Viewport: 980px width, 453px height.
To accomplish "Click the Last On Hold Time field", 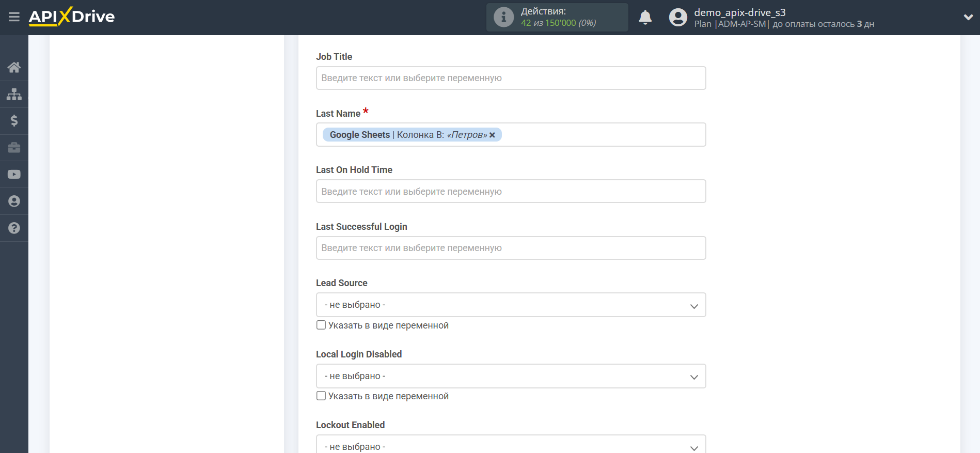I will coord(511,191).
